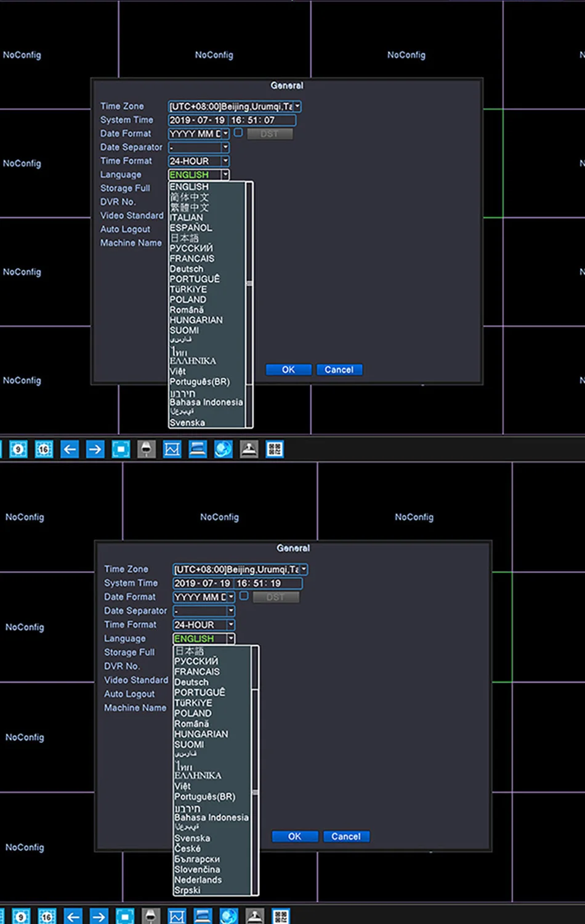The width and height of the screenshot is (585, 924).
Task: Click Cancel in the lower General dialog
Action: 346,837
